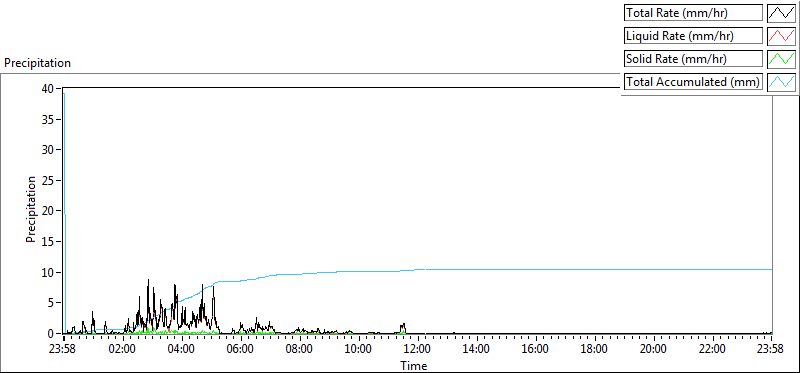Viewport: 800px width, 373px height.
Task: Select the Total Accumulated (mm) legend label
Action: tap(694, 82)
